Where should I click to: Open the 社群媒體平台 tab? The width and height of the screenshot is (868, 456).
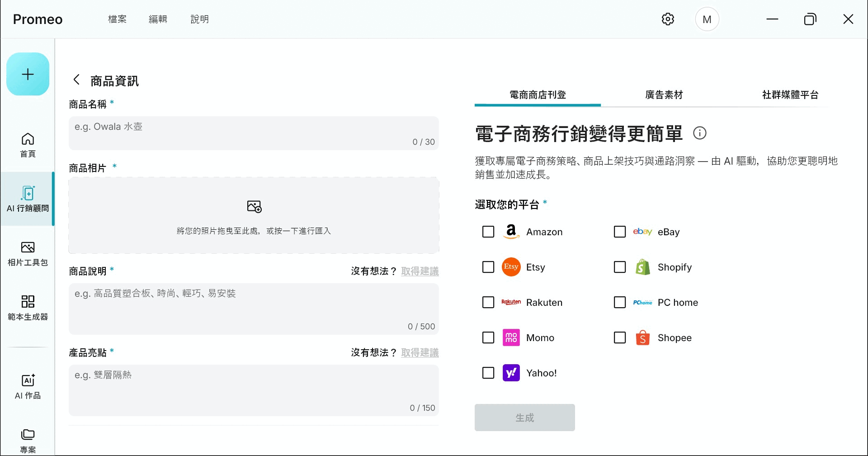tap(790, 95)
